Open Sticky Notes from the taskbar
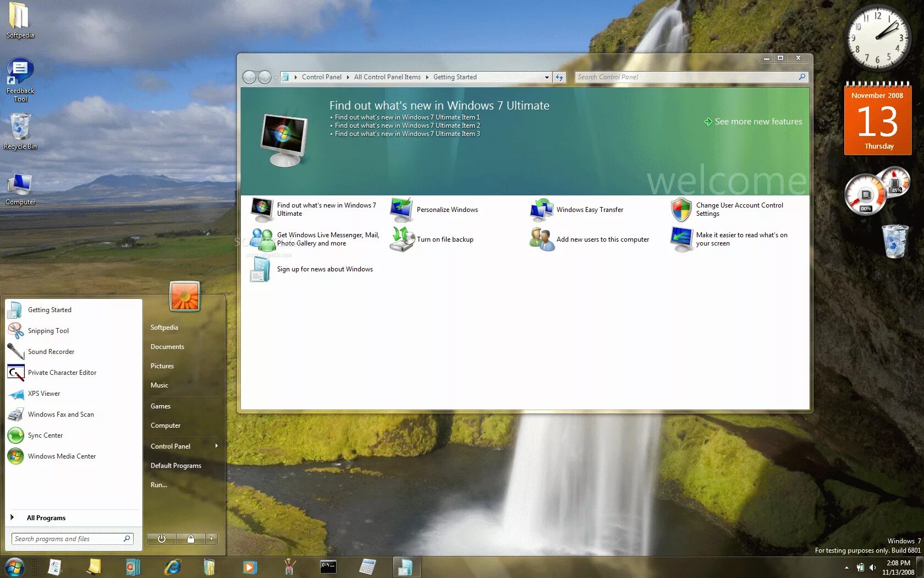Screen dimensions: 924x578 coord(94,567)
